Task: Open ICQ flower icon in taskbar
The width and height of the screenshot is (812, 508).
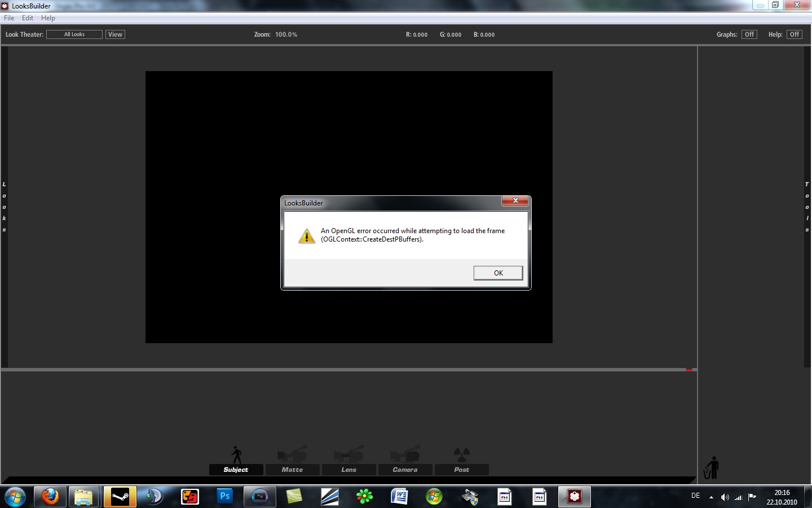Action: tap(365, 497)
